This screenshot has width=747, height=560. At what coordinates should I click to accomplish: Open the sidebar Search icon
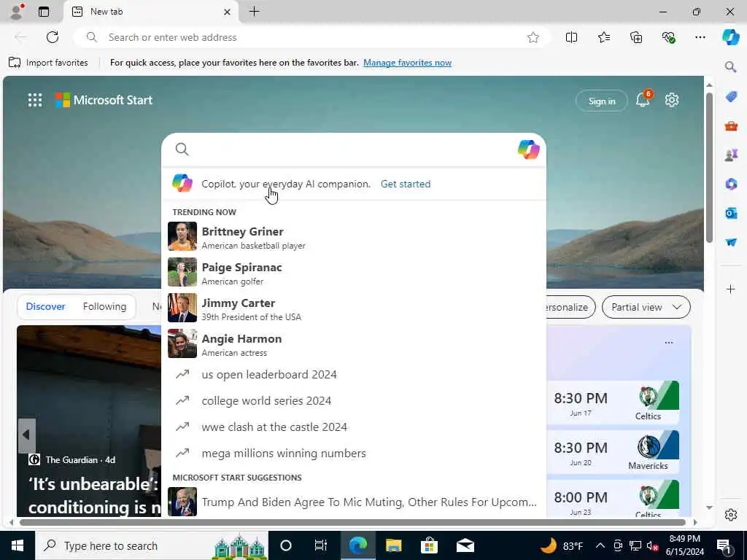[x=731, y=66]
